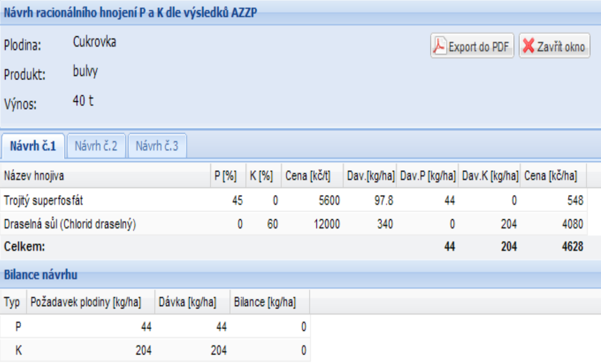Click the Export do PDF button
601x364 pixels.
(472, 46)
